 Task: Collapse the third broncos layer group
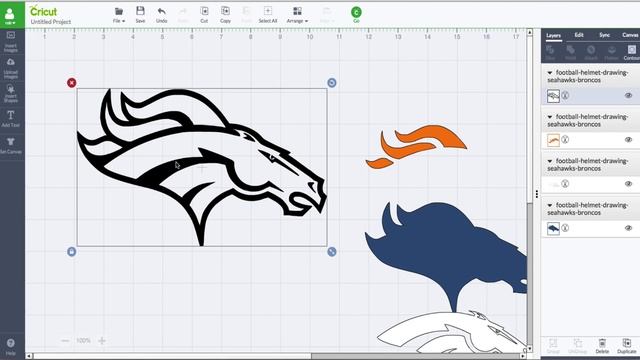[x=550, y=161]
